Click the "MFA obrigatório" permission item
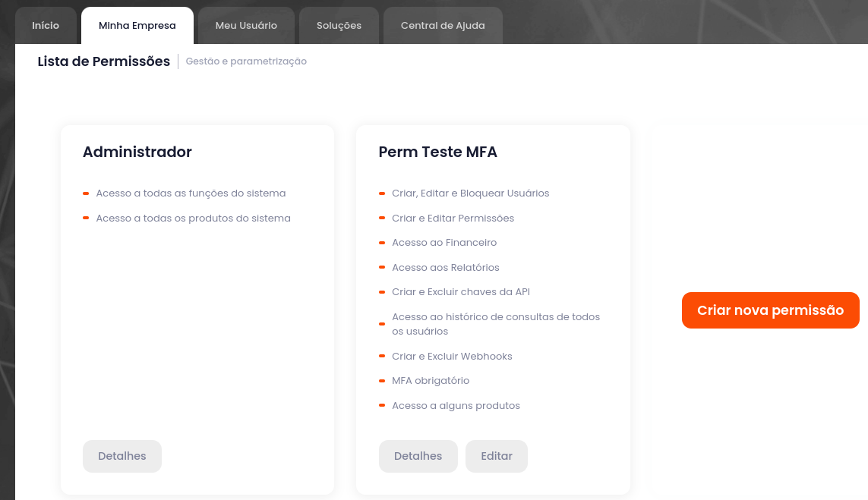868x500 pixels. [431, 381]
